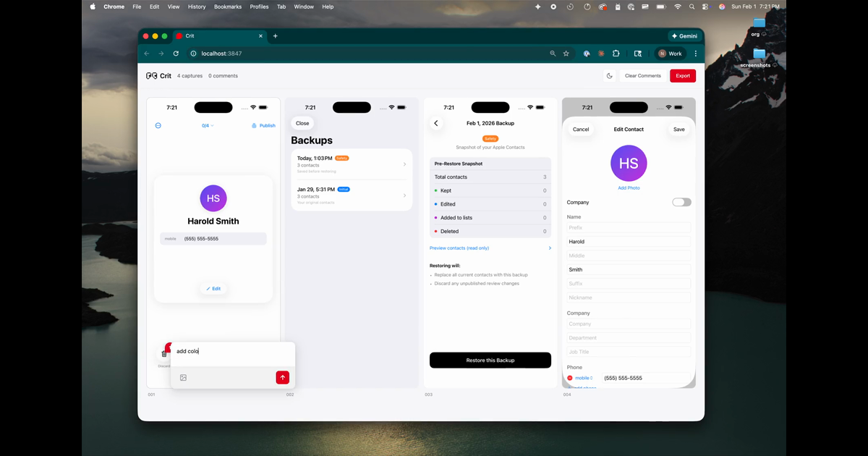The image size is (868, 456).
Task: Toggle dark mode with the moon icon
Action: point(610,75)
